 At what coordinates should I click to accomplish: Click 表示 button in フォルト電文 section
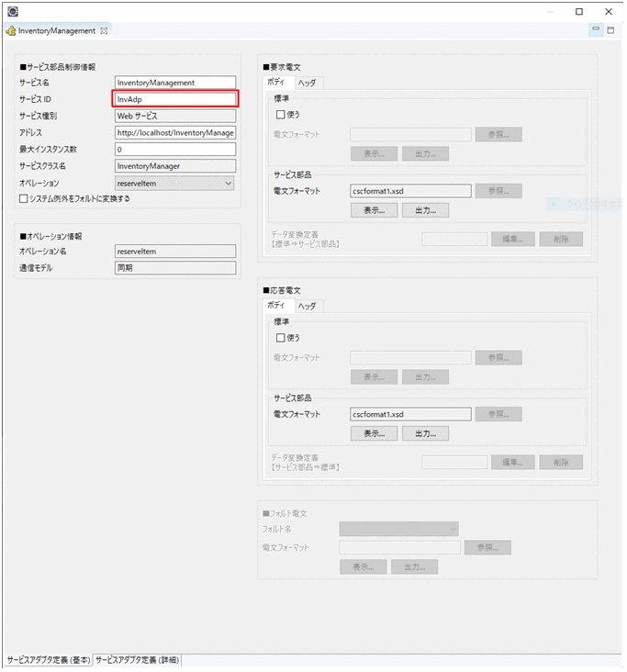click(364, 567)
